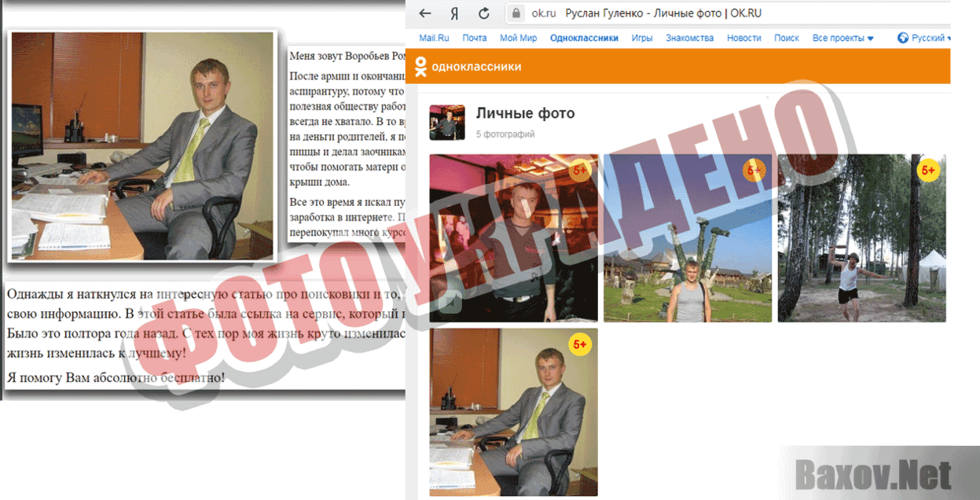Open the Знакомства link
Image resolution: width=980 pixels, height=500 pixels.
(688, 37)
